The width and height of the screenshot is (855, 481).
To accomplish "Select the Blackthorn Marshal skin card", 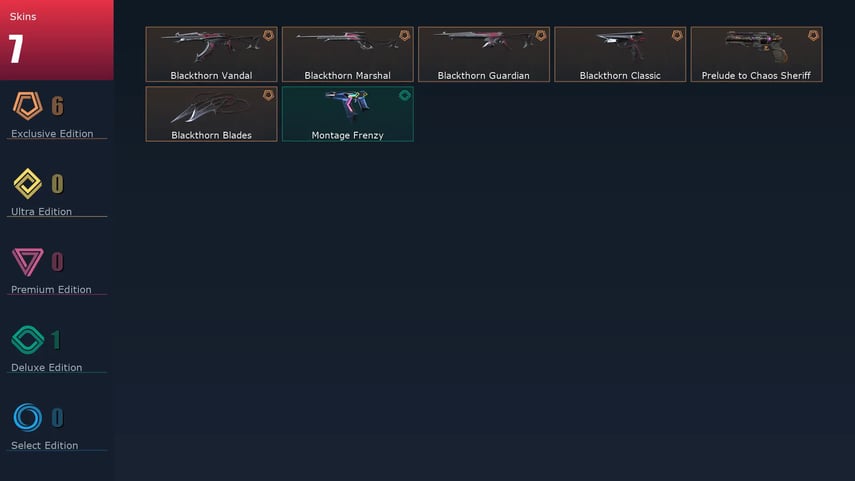I will pyautogui.click(x=347, y=55).
